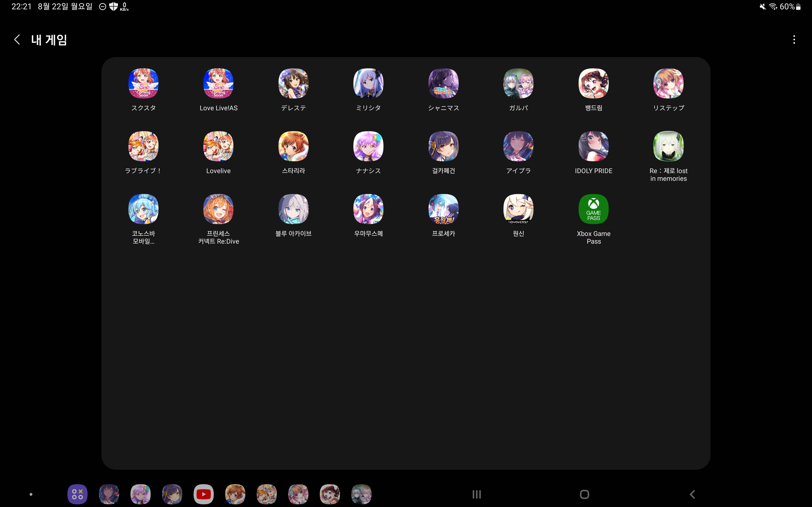Open 걸카페건 in the game grid
The image size is (812, 507).
444,146
